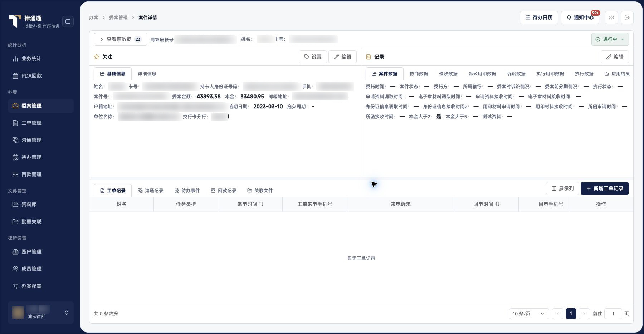
Task: Click 编辑 button in the 关注 panel
Action: coord(342,57)
